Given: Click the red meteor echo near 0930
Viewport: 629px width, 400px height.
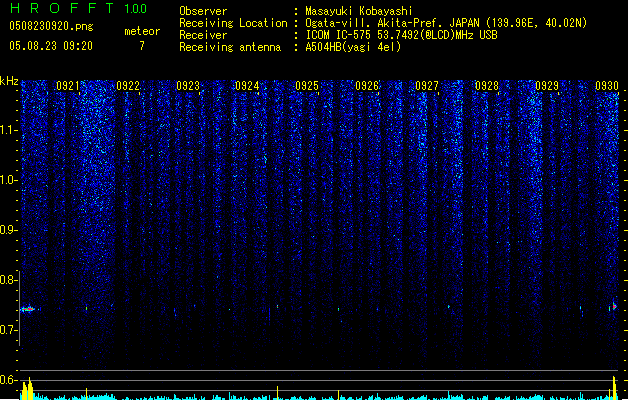Looking at the screenshot, I should [x=614, y=307].
